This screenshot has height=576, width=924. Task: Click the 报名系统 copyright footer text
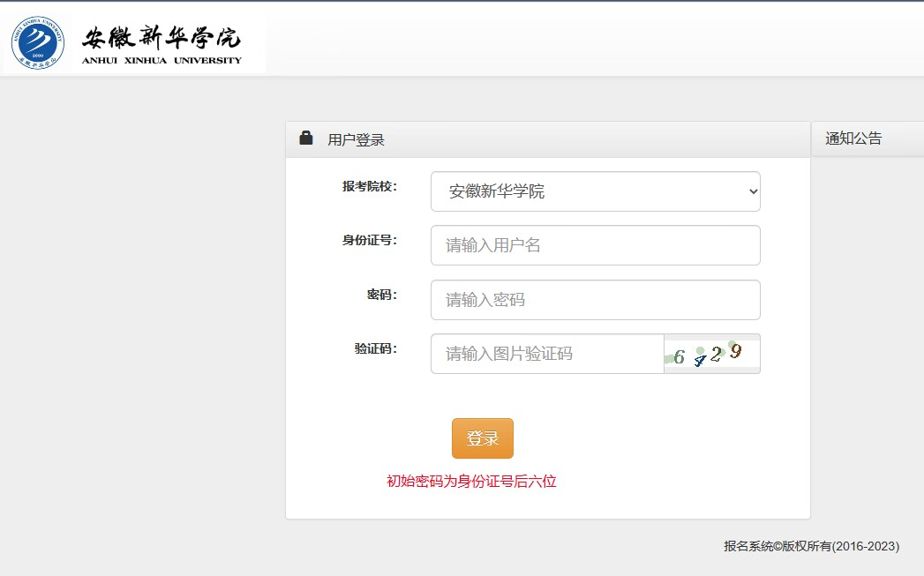[811, 547]
